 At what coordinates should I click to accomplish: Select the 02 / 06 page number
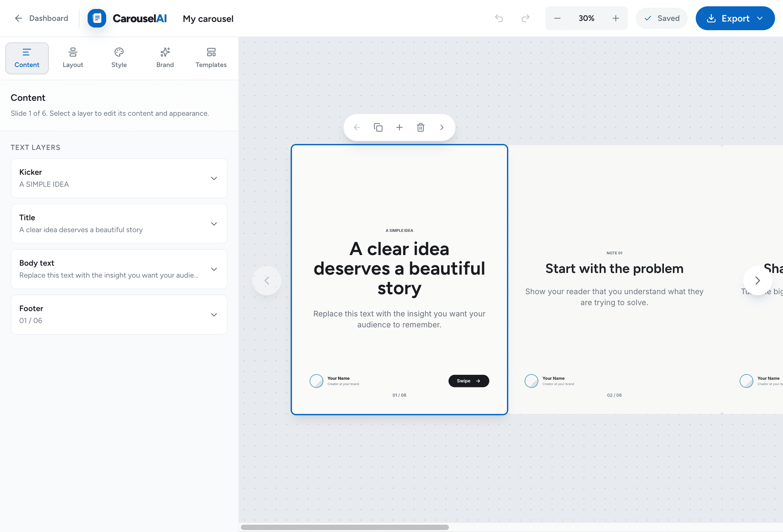614,395
